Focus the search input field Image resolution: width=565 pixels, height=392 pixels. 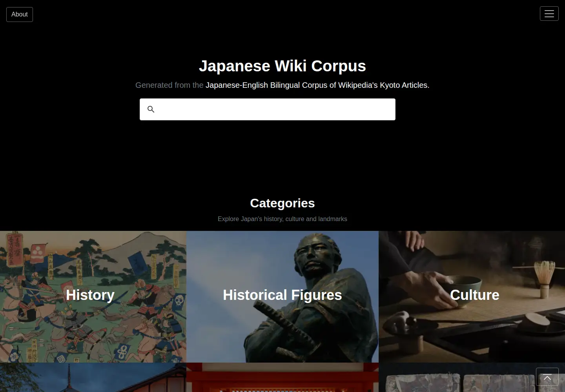(268, 109)
